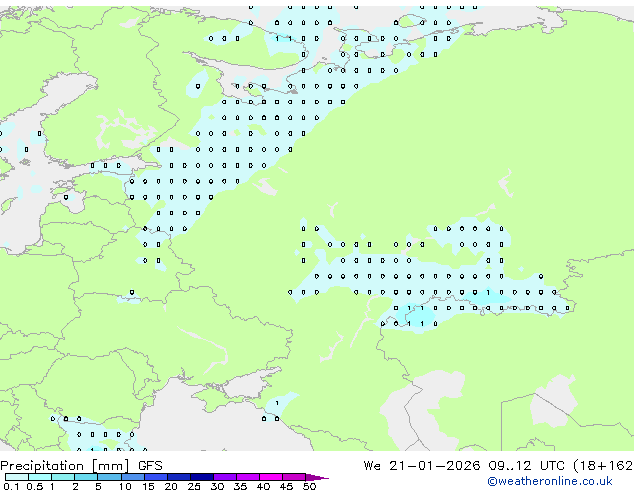Click the 'Precipitation [mm]' title text
634x490 pixels.
(x=65, y=466)
